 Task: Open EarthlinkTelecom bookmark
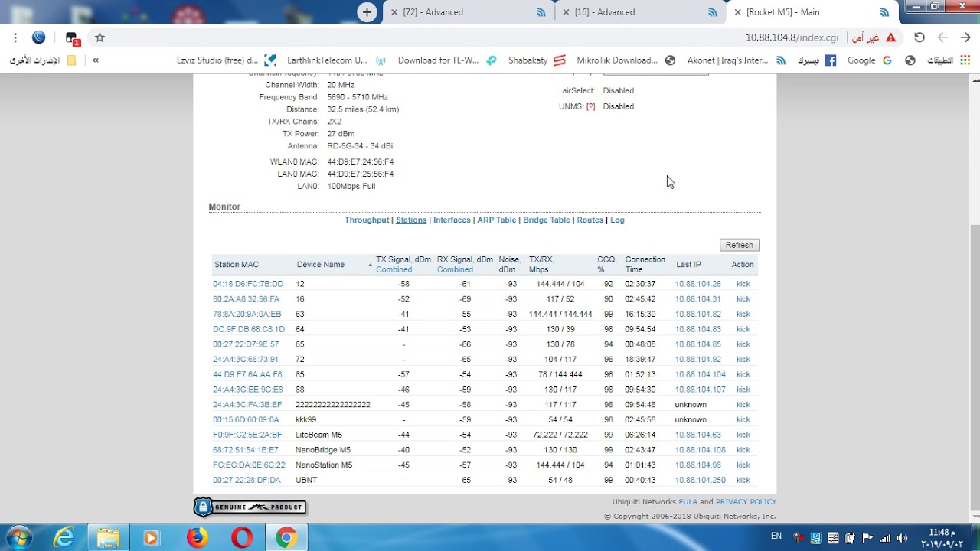336,60
